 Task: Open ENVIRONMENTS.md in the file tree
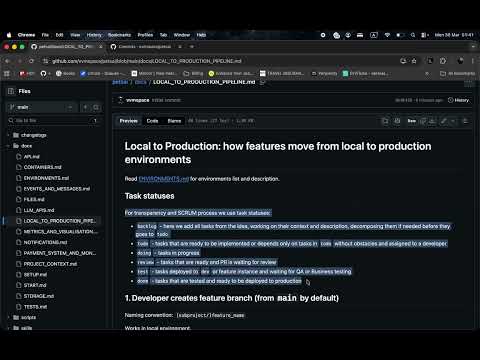click(x=46, y=178)
